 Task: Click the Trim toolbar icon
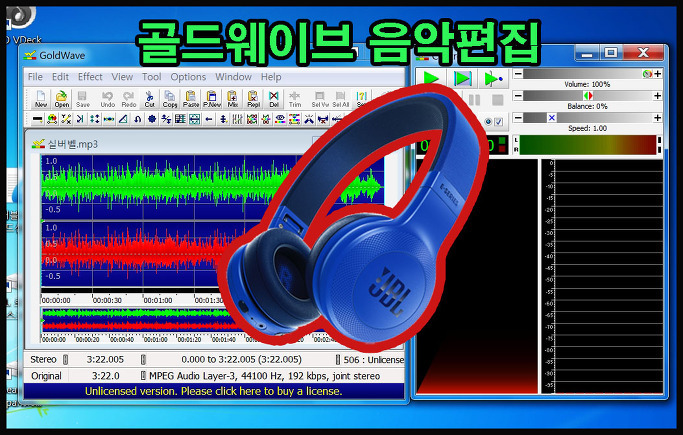295,99
